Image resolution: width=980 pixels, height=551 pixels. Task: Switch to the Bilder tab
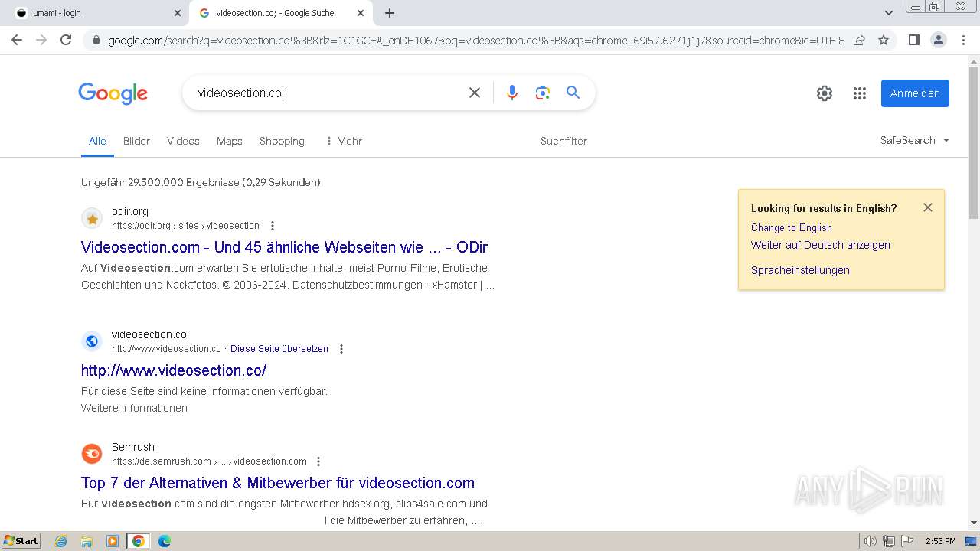136,141
